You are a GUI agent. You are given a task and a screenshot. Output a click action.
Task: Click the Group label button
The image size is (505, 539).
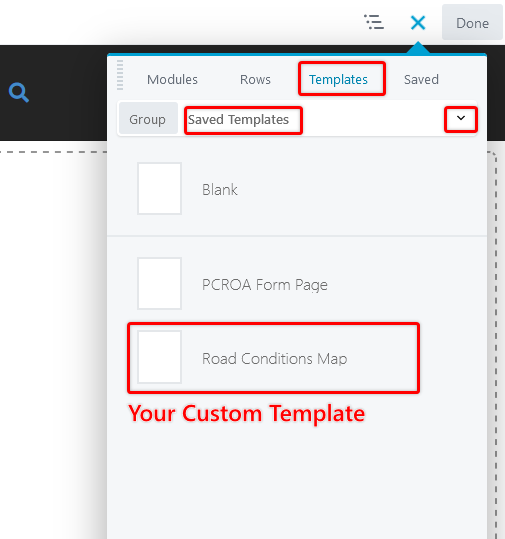point(148,119)
